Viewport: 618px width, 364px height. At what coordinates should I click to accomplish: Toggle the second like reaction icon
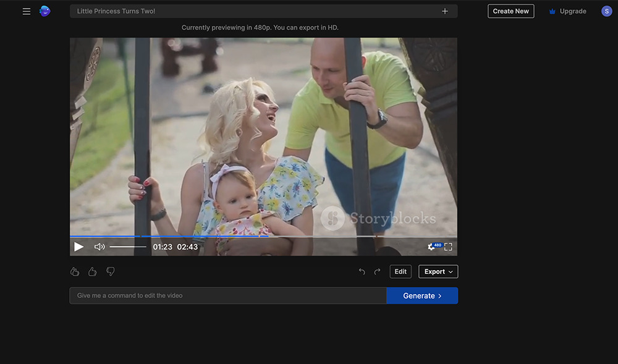pos(92,271)
